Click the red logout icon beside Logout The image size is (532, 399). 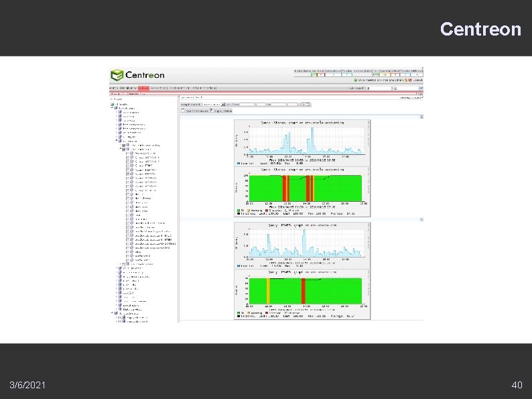click(410, 80)
